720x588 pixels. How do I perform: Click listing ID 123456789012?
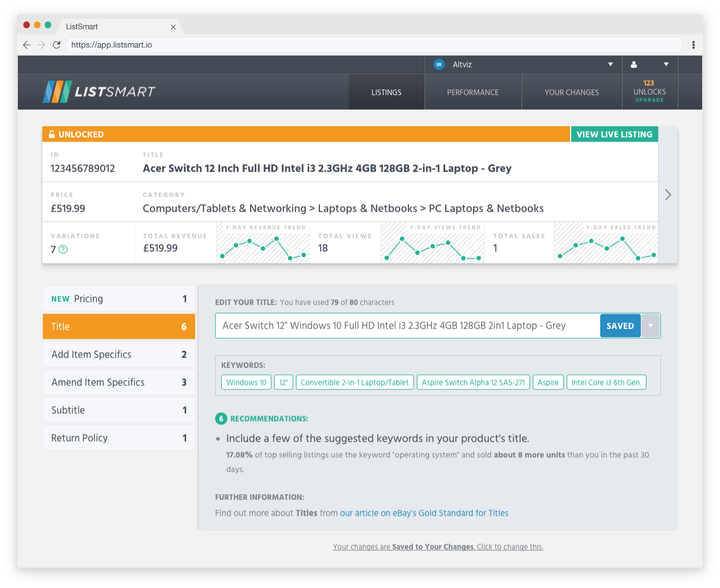click(x=83, y=169)
